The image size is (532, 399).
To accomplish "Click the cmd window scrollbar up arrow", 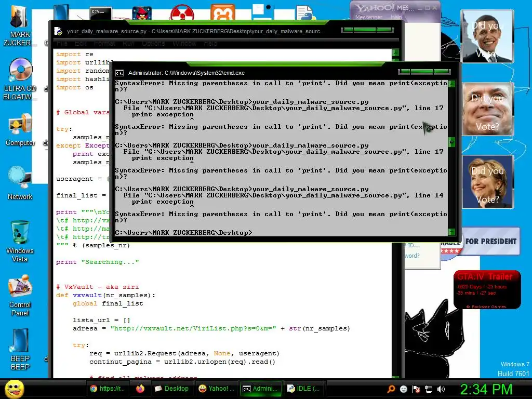I will coord(451,84).
